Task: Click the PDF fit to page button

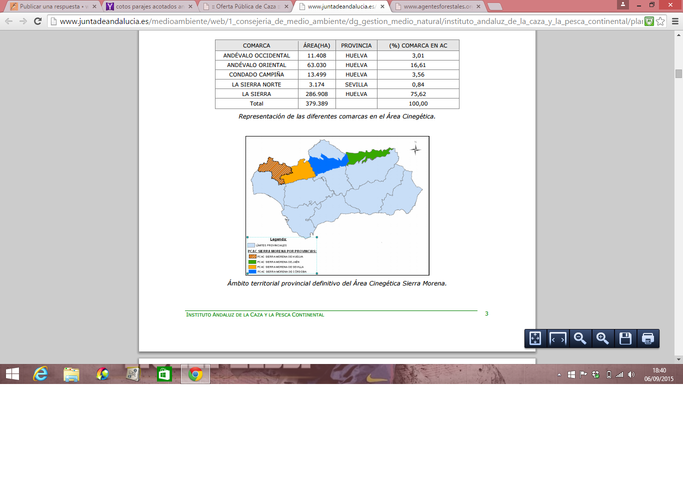Action: tap(535, 338)
